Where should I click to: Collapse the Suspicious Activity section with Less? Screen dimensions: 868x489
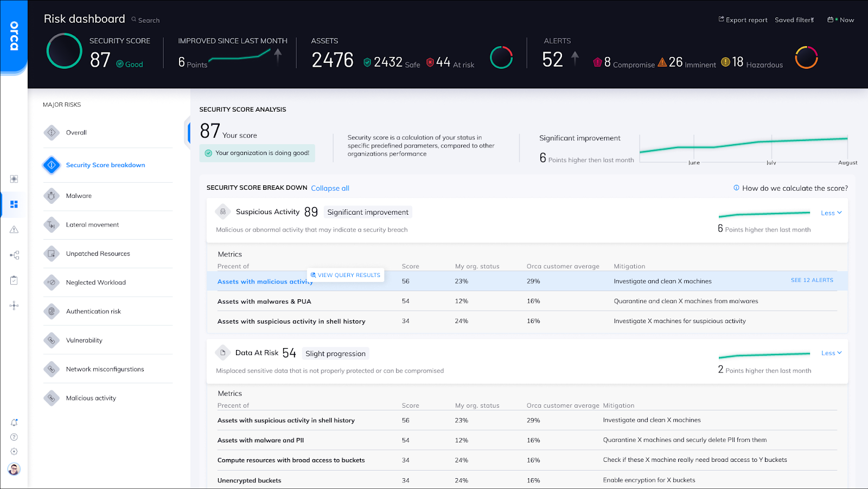point(831,213)
